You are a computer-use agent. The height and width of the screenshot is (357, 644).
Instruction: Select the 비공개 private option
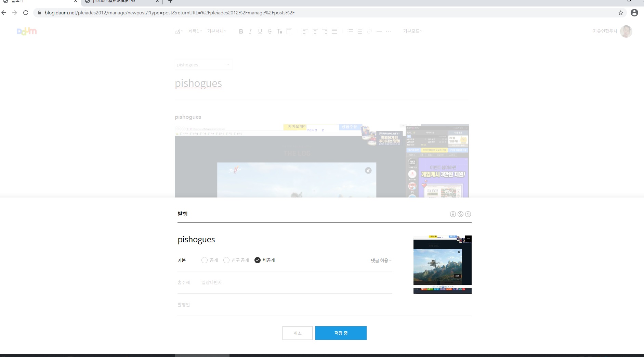pos(258,260)
